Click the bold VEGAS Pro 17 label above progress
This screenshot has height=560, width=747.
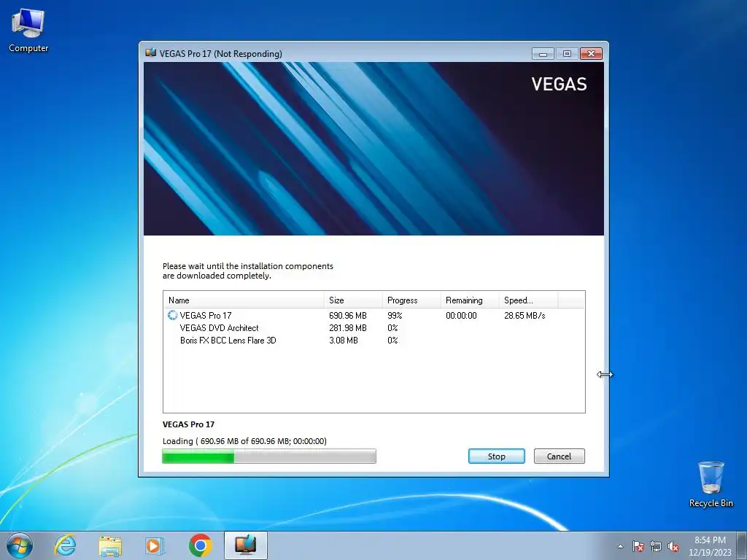189,424
